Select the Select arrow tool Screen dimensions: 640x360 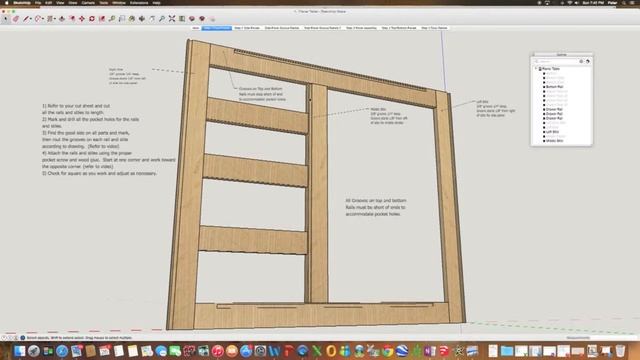5,19
